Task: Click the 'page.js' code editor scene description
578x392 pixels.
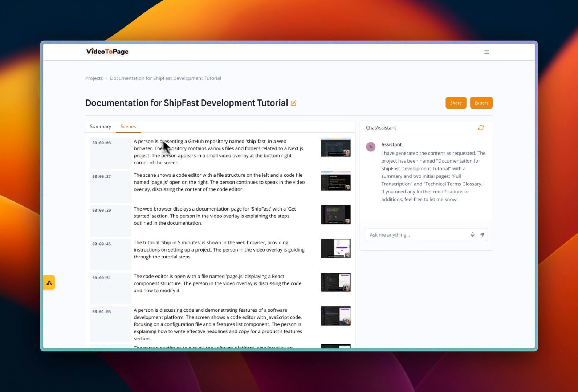Action: point(219,182)
